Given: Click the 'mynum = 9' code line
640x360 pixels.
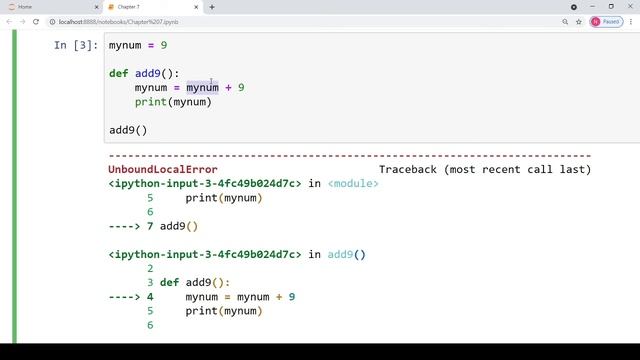Looking at the screenshot, I should (x=138, y=45).
